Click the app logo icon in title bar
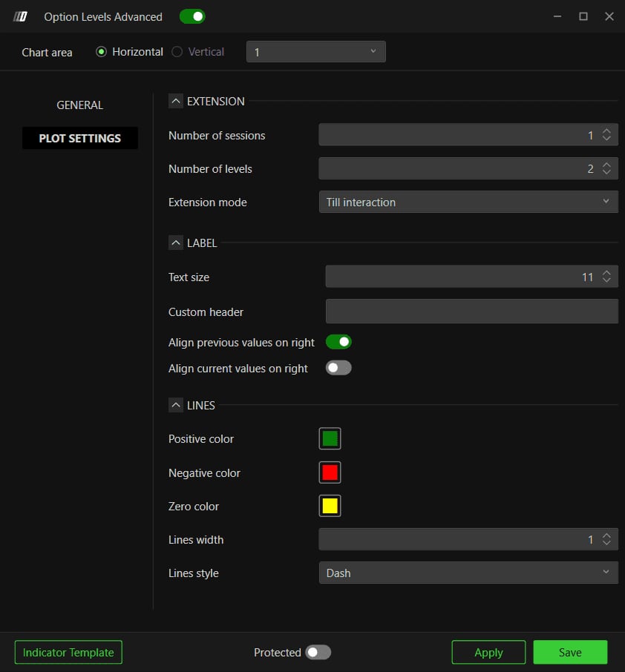The width and height of the screenshot is (625, 672). coord(20,17)
